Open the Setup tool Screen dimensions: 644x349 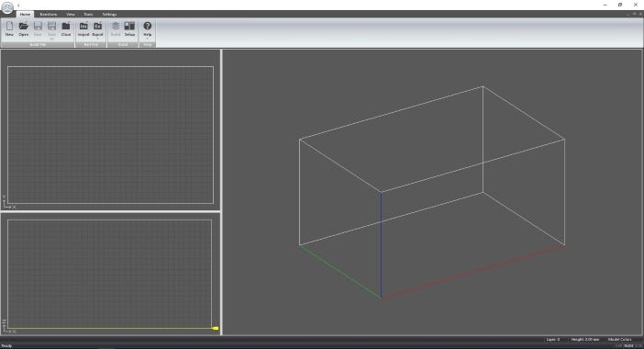129,28
